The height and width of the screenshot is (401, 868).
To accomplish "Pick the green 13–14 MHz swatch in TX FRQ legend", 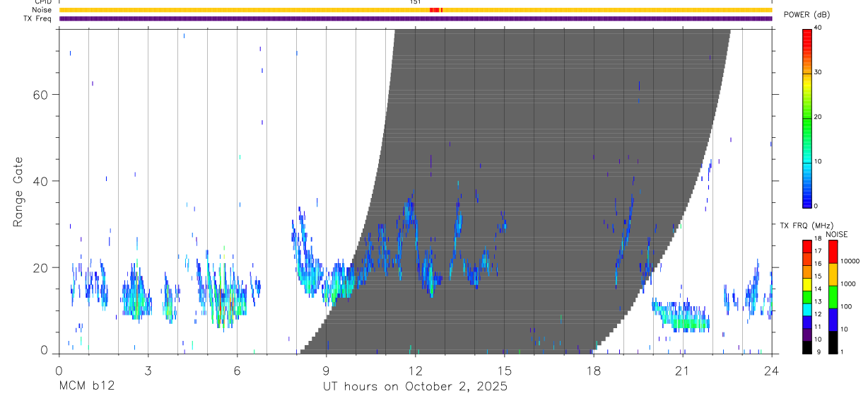I will (807, 297).
